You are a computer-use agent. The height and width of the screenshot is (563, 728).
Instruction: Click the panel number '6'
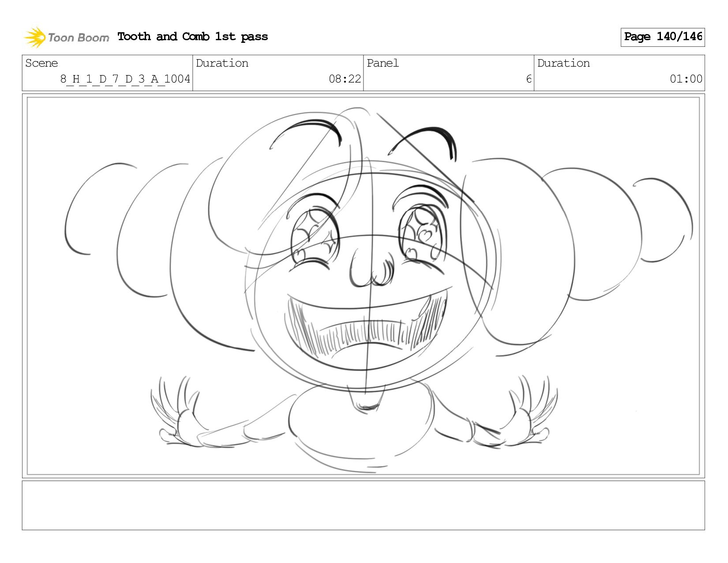coord(529,79)
